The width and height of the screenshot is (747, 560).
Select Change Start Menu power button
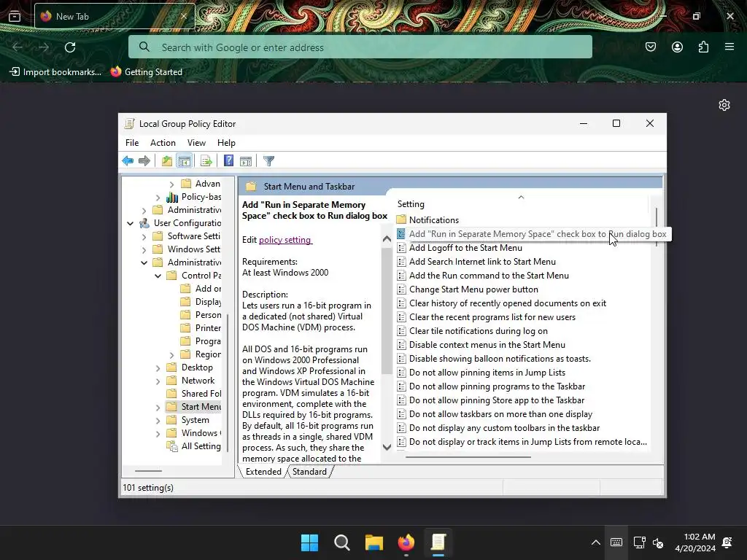pos(473,289)
